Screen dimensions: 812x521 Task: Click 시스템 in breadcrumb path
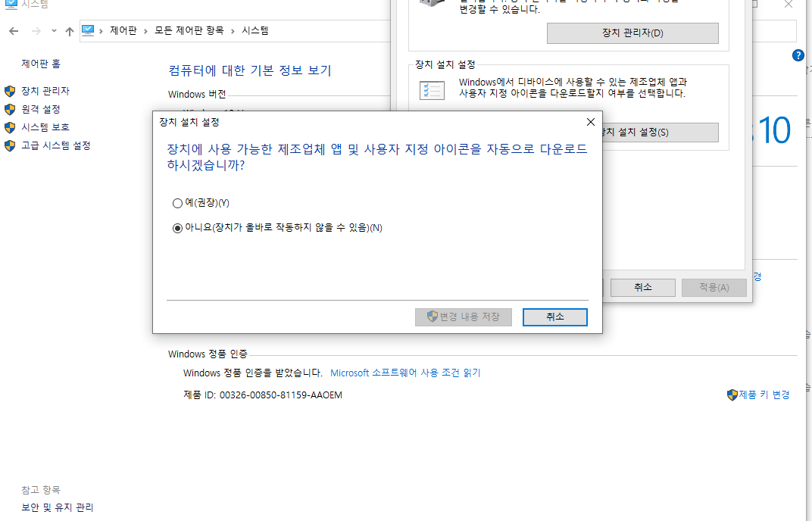pyautogui.click(x=255, y=31)
